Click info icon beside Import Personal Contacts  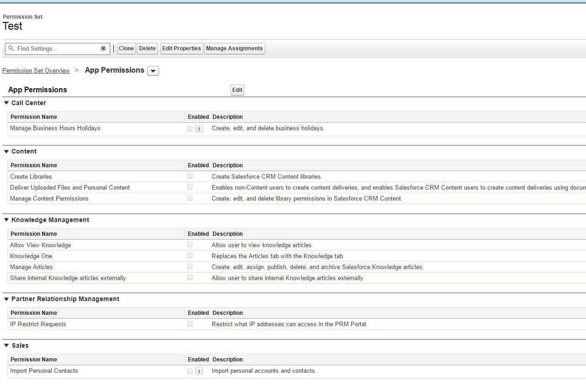(x=199, y=371)
